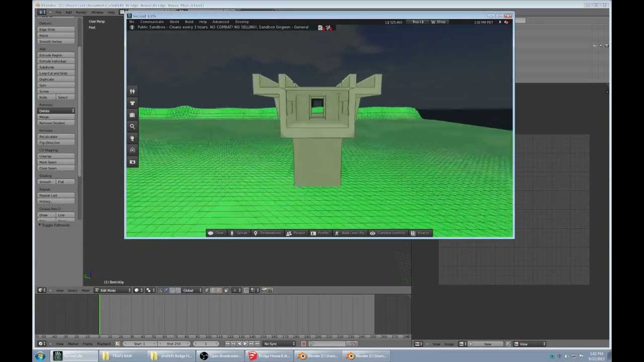Screen dimensions: 644x362
Task: Open the Develop menu in Second Life
Action: point(242,22)
